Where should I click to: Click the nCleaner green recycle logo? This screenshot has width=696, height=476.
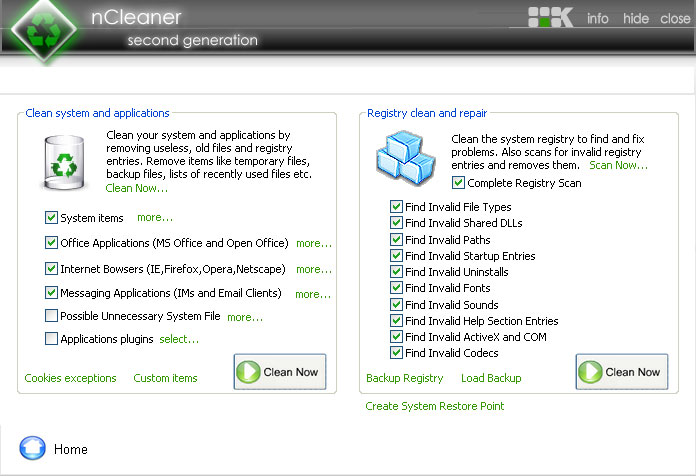(44, 30)
